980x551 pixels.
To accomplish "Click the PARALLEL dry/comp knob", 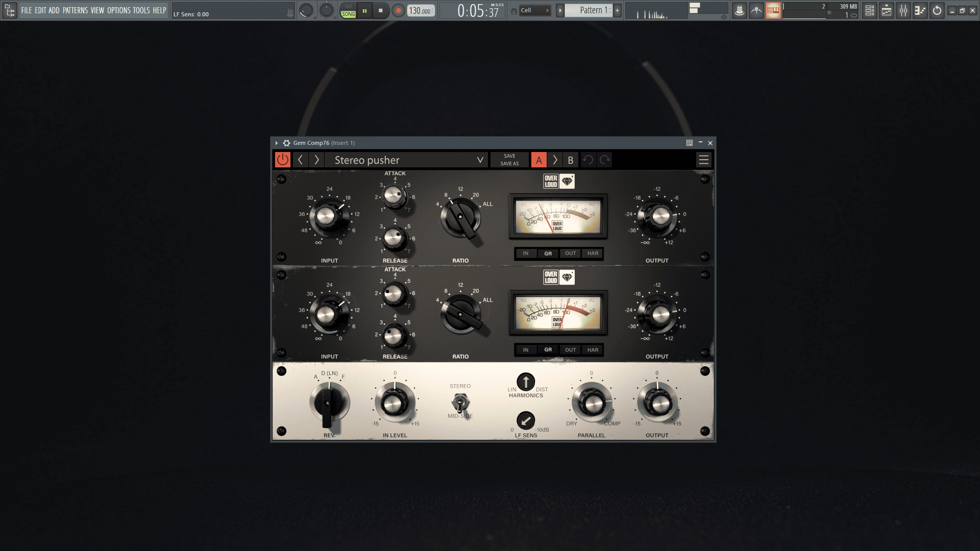I will tap(592, 404).
